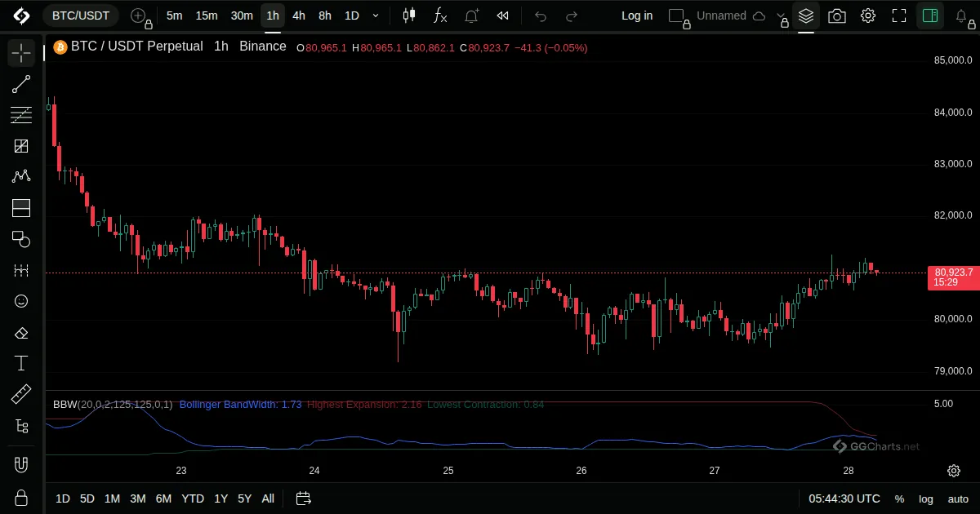The width and height of the screenshot is (980, 514).
Task: Open the go-to-date calendar icon
Action: point(303,498)
